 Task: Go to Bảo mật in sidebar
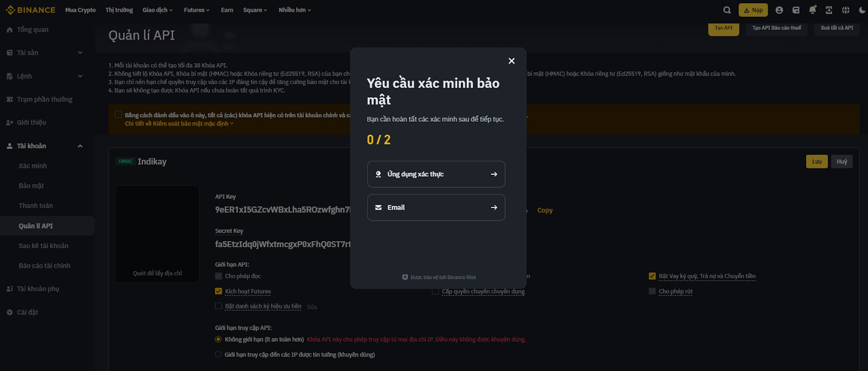(31, 186)
